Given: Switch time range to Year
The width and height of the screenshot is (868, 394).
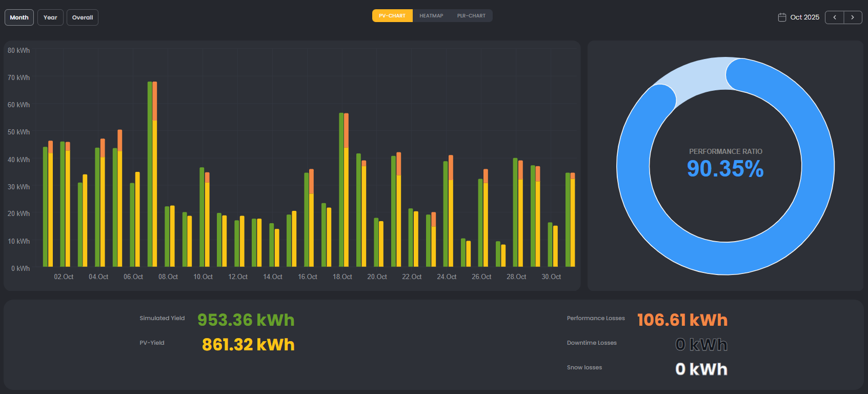Looking at the screenshot, I should point(50,17).
